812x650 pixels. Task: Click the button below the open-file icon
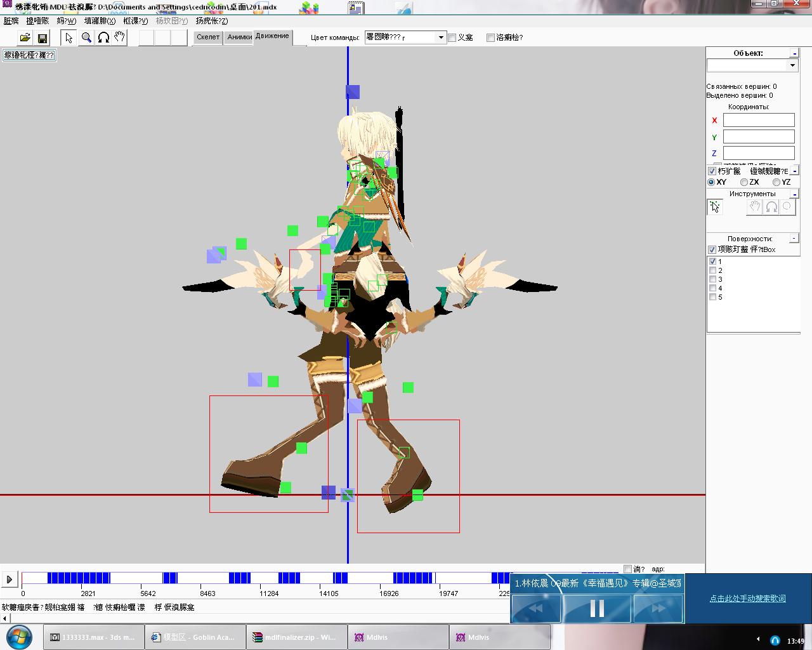pos(29,55)
